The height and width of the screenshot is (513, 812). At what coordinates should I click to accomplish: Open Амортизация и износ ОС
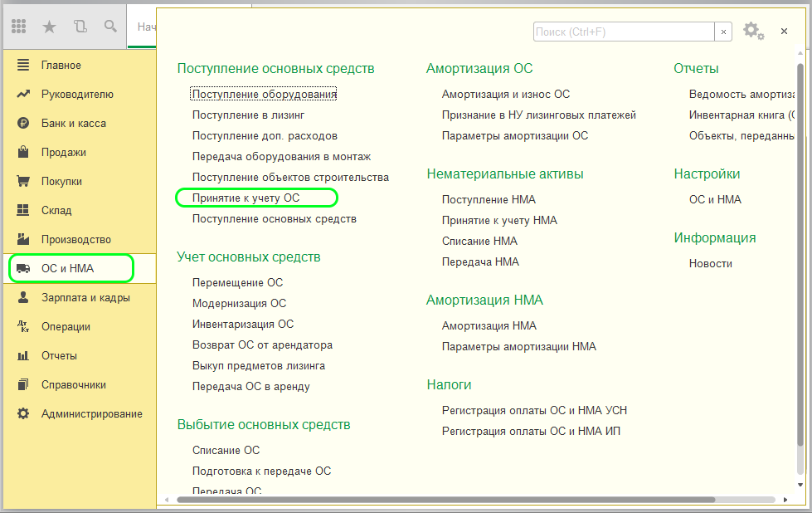point(505,95)
